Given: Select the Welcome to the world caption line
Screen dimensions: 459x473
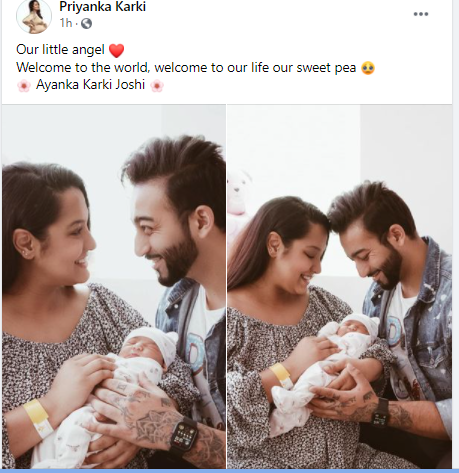Looking at the screenshot, I should 186,68.
